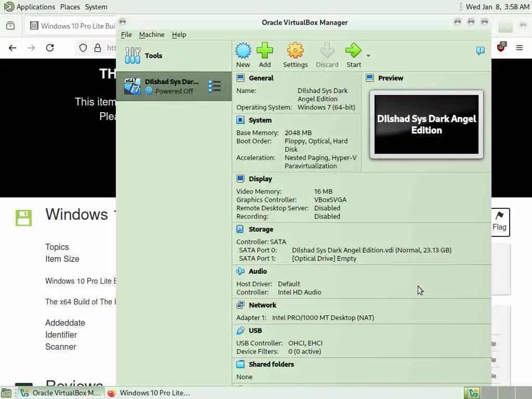Open the Shared folders section header
The height and width of the screenshot is (399, 532).
pyautogui.click(x=271, y=364)
